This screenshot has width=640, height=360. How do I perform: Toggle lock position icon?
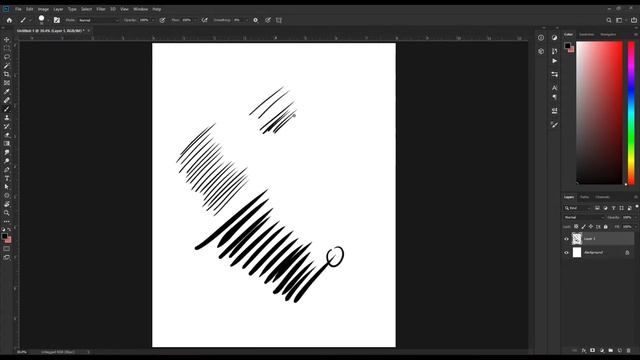(x=591, y=227)
